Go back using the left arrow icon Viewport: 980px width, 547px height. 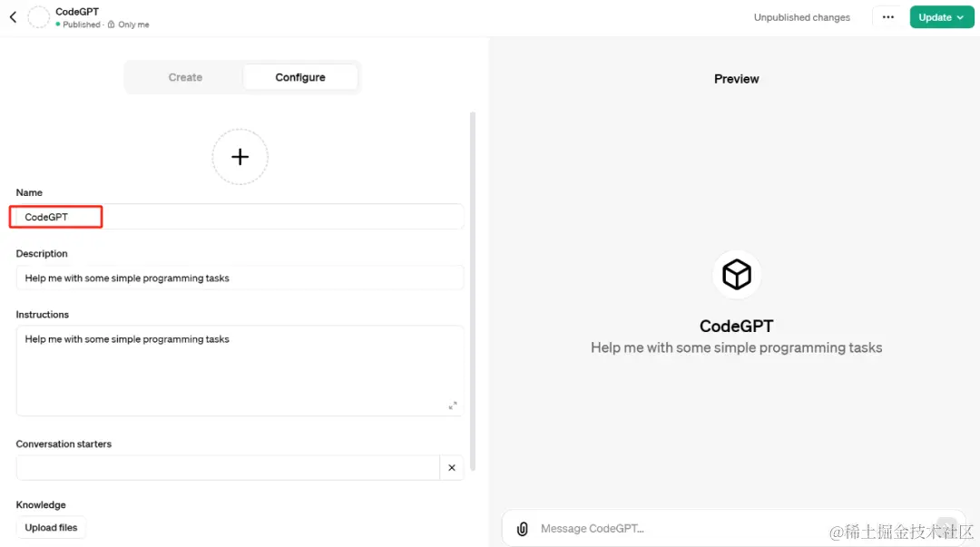[x=13, y=17]
